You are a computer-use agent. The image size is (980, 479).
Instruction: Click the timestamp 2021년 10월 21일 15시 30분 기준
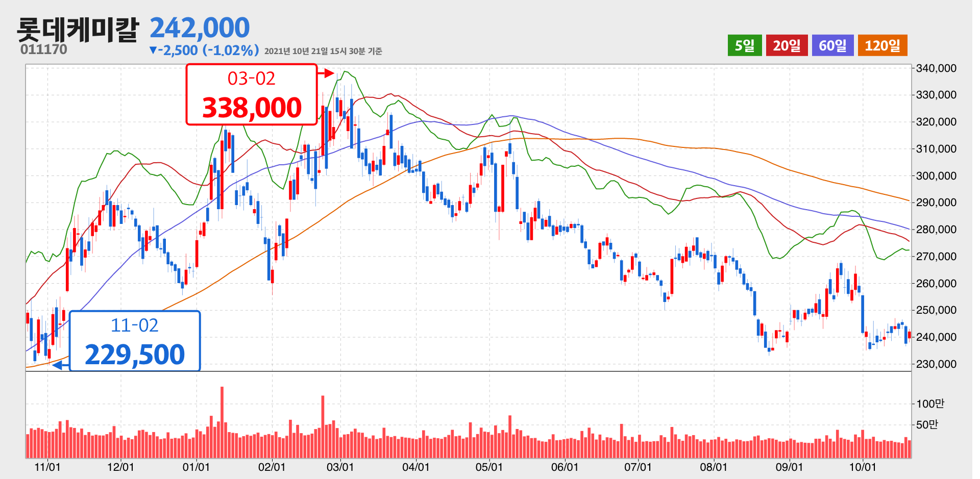[323, 51]
